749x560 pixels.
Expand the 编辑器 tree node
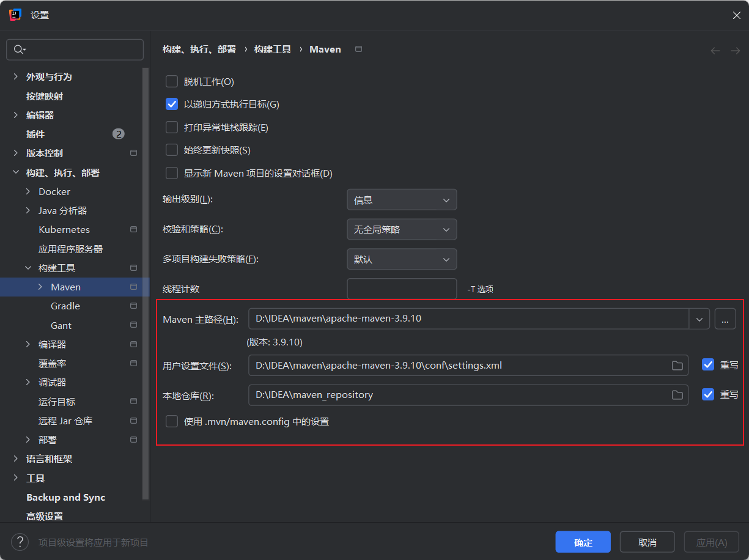(x=16, y=115)
